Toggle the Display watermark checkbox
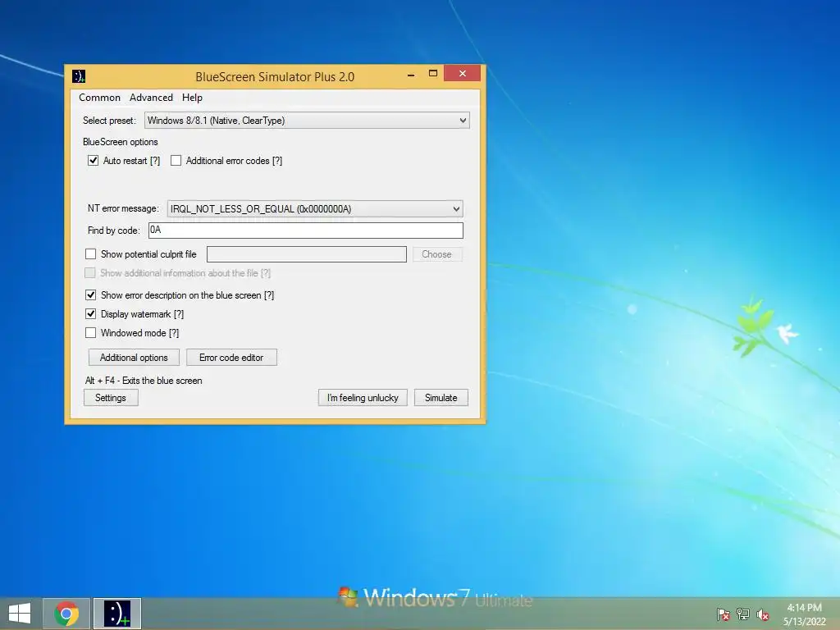Viewport: 840px width, 630px height. (90, 314)
